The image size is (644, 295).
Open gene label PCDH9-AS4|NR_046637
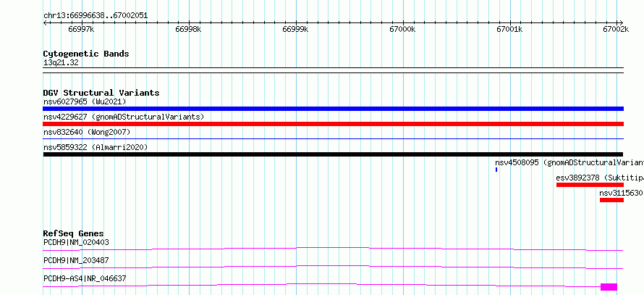coord(85,278)
